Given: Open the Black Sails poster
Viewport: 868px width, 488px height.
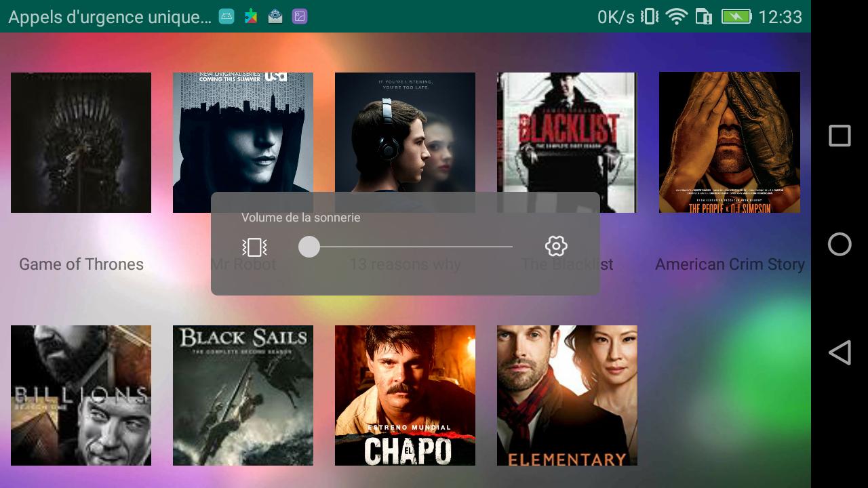Looking at the screenshot, I should pyautogui.click(x=243, y=395).
